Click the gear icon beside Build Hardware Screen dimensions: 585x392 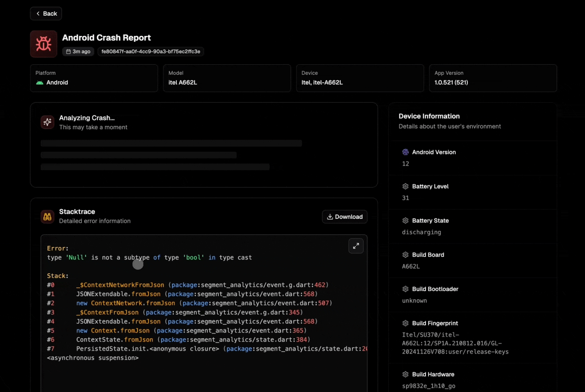pos(405,374)
